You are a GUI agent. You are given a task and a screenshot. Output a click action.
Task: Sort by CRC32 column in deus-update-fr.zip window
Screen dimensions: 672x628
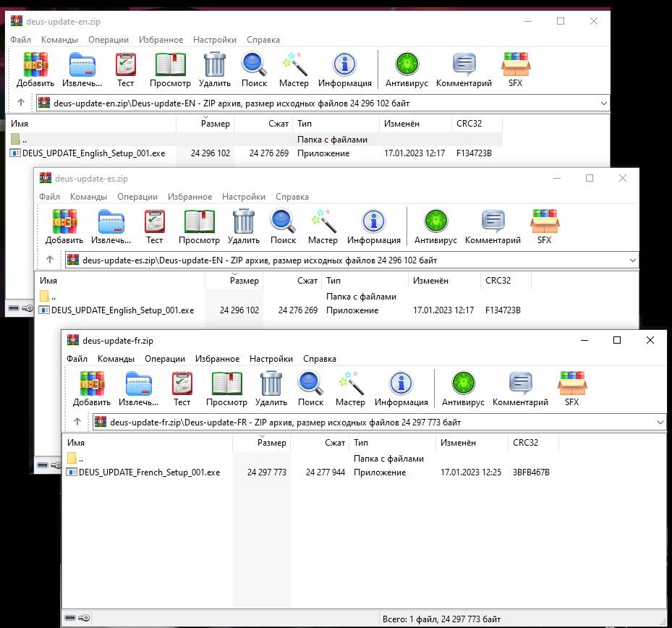[x=525, y=443]
